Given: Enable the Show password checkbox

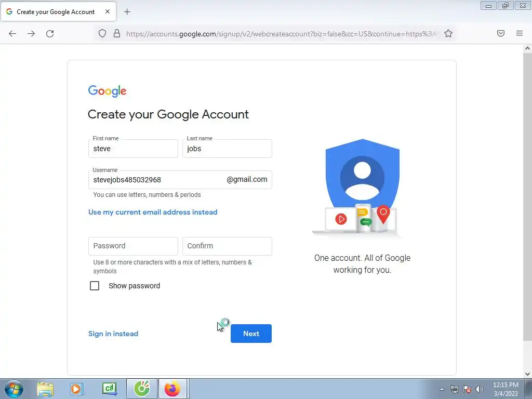Looking at the screenshot, I should (95, 286).
